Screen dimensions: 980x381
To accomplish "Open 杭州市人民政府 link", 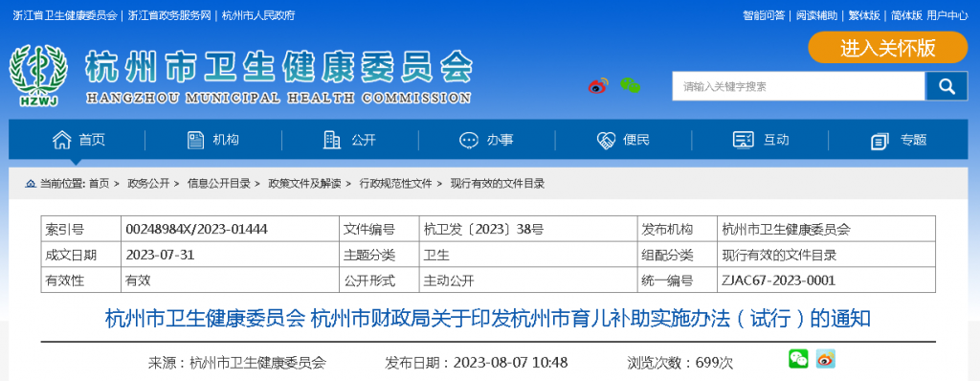I will (258, 15).
